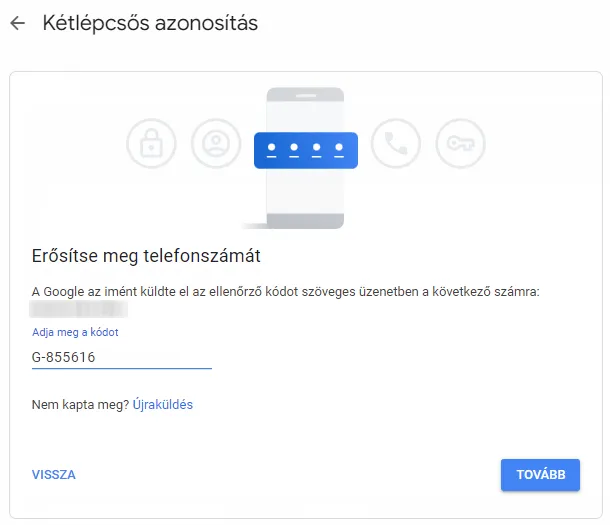Image resolution: width=610 pixels, height=525 pixels.
Task: Click the back arrow beside Kétlépcsős azonosítás
Action: click(17, 24)
